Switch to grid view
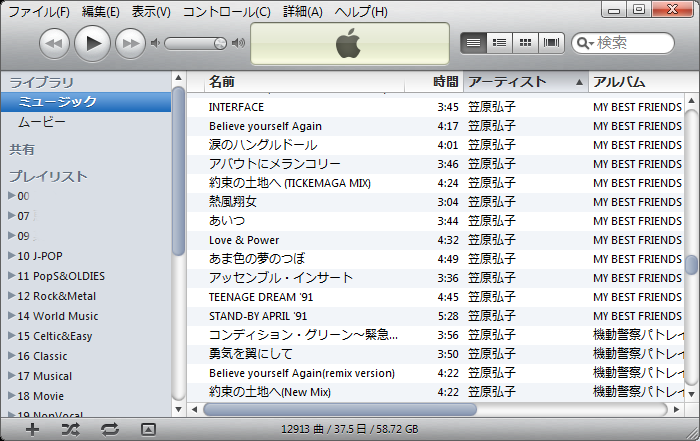 click(525, 43)
